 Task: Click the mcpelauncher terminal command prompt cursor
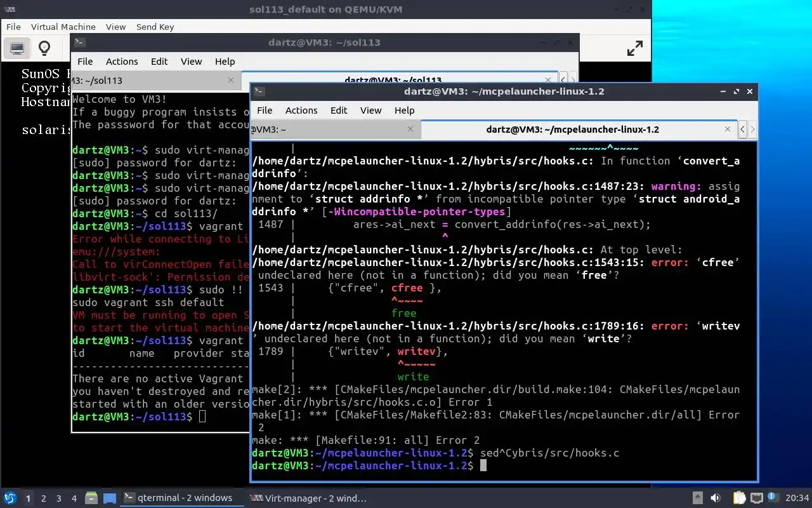pyautogui.click(x=483, y=465)
